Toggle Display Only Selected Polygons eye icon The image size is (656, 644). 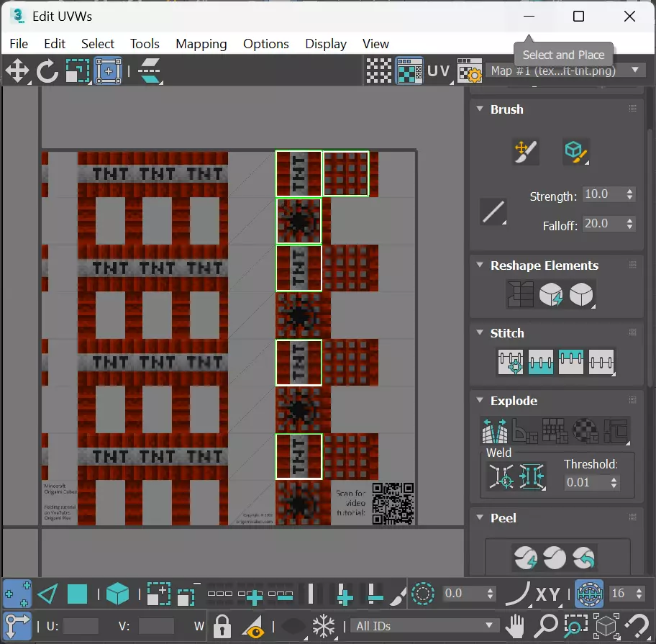tap(254, 627)
